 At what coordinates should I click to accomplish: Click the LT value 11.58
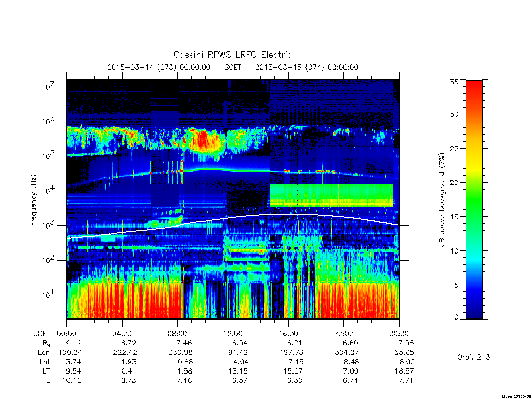click(x=182, y=371)
